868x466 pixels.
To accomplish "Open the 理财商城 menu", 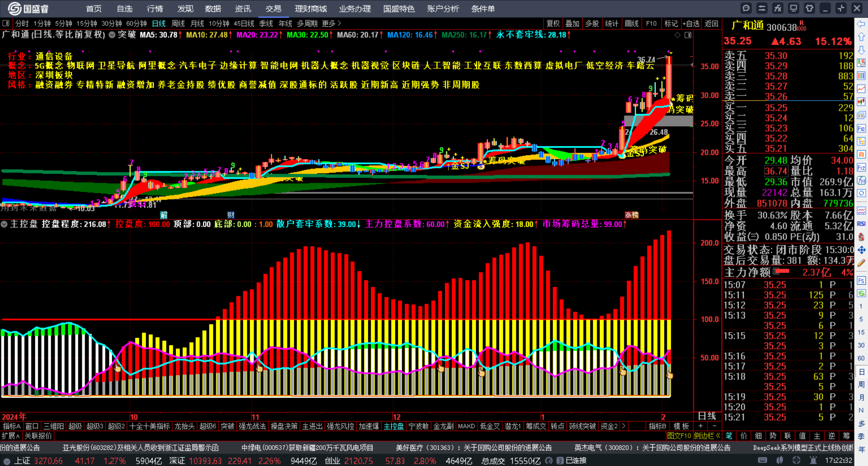I will coord(311,9).
